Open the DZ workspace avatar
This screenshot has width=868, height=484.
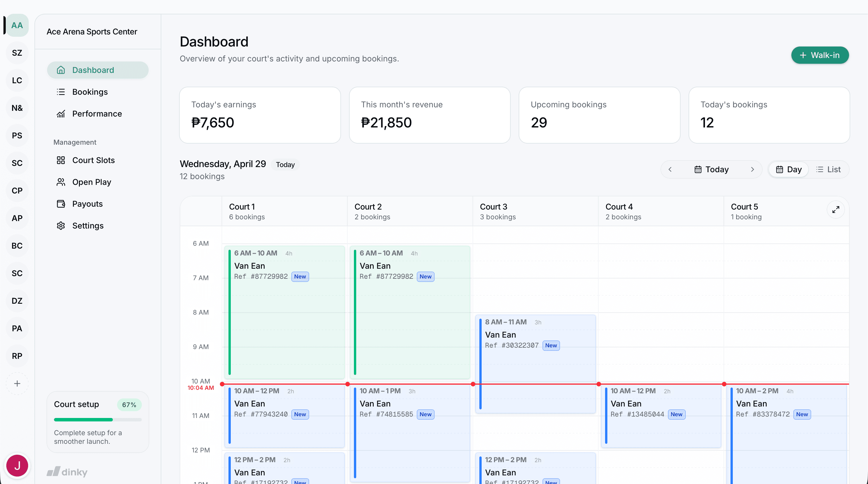[x=17, y=301]
